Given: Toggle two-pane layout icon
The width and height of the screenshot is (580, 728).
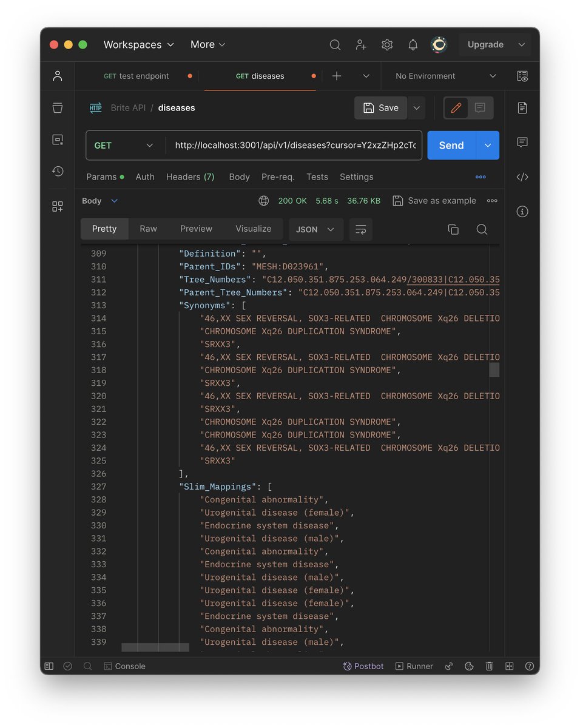Looking at the screenshot, I should point(509,666).
